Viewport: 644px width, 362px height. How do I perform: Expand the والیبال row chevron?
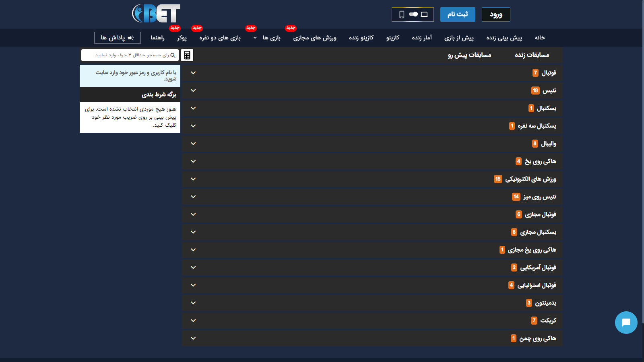point(193,144)
